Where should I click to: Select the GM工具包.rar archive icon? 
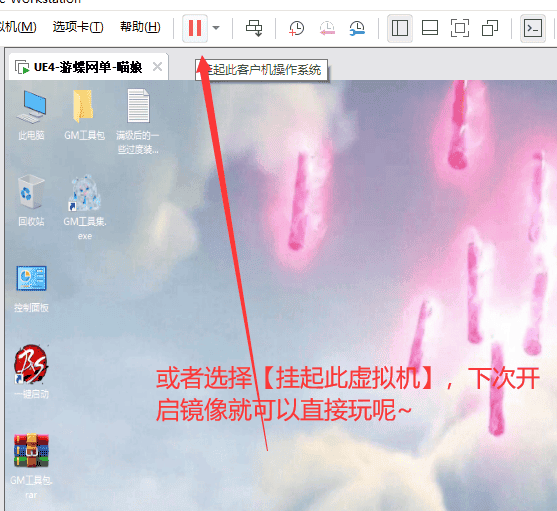(31, 466)
